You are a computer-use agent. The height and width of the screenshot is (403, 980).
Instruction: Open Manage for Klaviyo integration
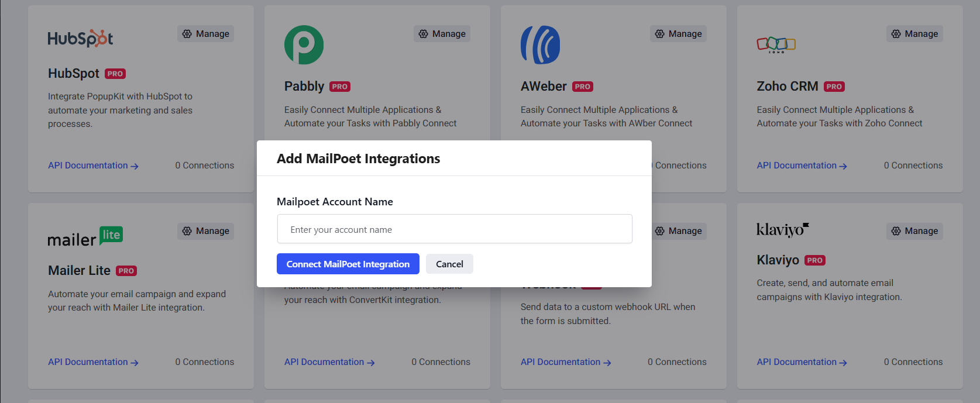coord(914,231)
